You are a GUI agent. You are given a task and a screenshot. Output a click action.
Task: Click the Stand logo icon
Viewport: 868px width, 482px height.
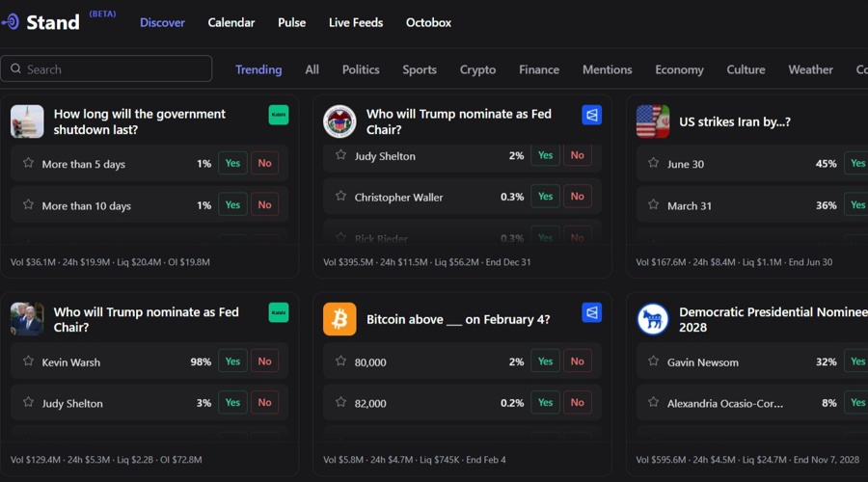tap(11, 22)
